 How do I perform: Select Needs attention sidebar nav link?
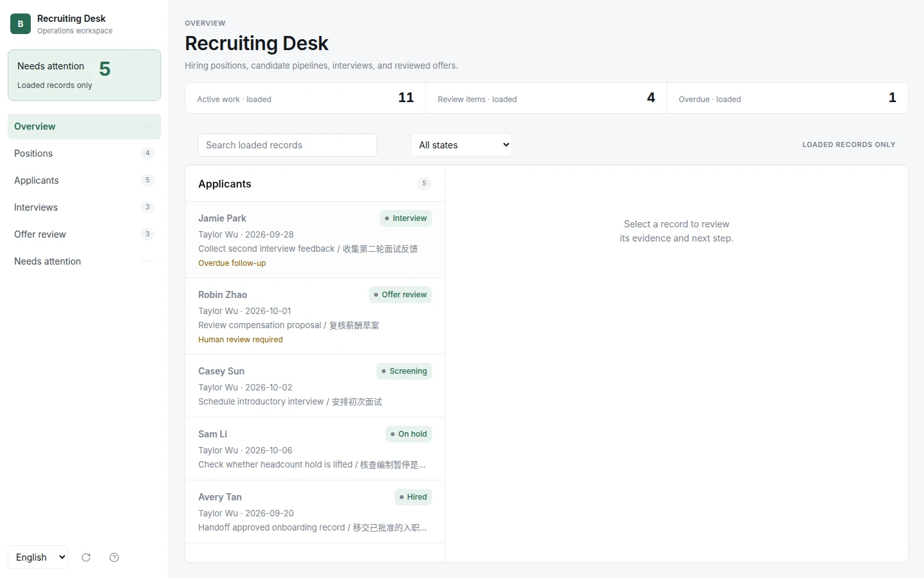pos(84,261)
